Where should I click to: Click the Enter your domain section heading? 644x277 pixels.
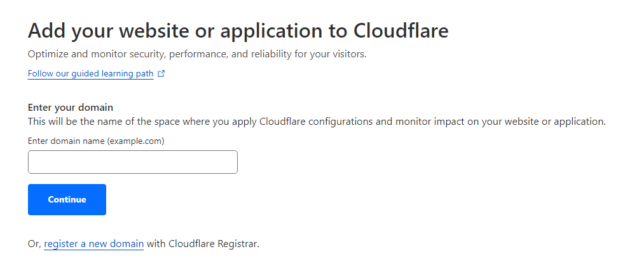(x=70, y=108)
